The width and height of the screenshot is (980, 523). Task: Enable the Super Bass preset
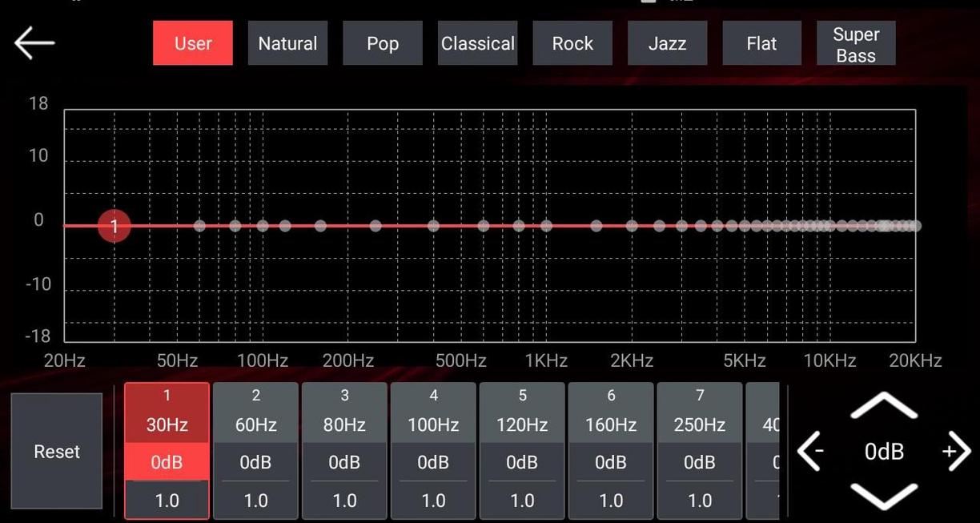[856, 44]
